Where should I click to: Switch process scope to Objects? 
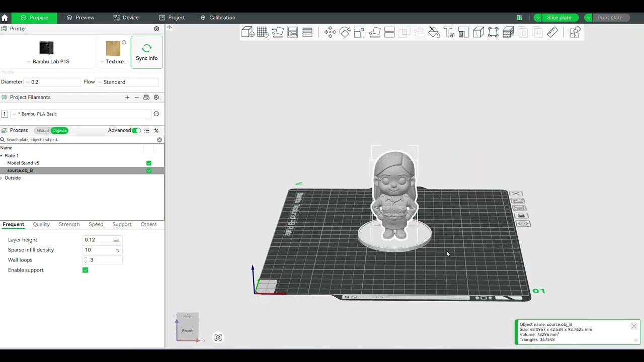(x=59, y=131)
